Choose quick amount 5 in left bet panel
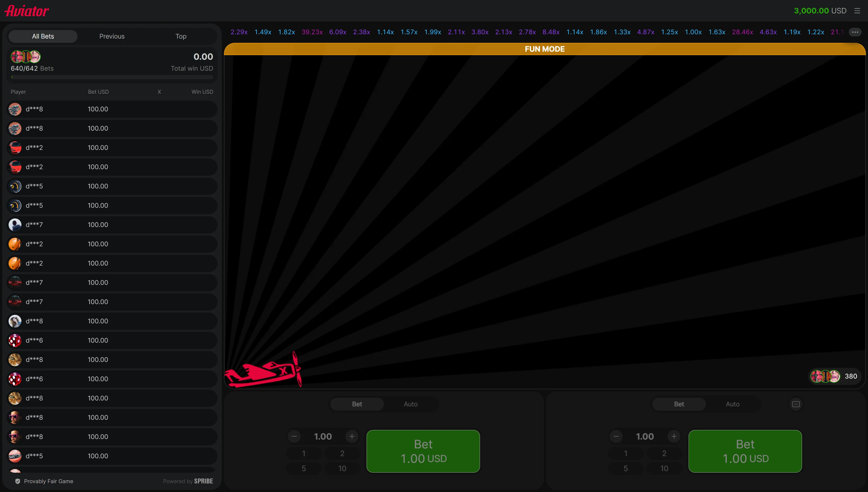This screenshot has width=868, height=492. point(304,468)
